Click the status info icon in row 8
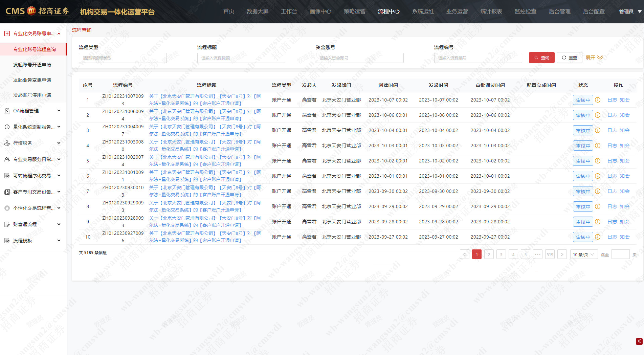This screenshot has height=355, width=644. (598, 206)
